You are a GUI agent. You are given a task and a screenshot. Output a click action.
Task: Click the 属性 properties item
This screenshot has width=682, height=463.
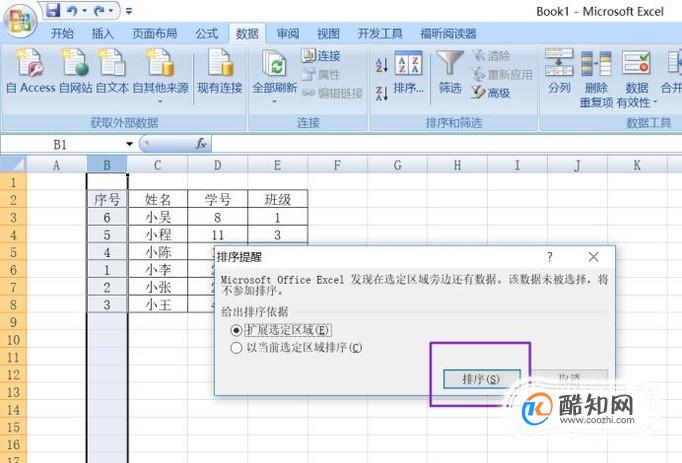321,74
